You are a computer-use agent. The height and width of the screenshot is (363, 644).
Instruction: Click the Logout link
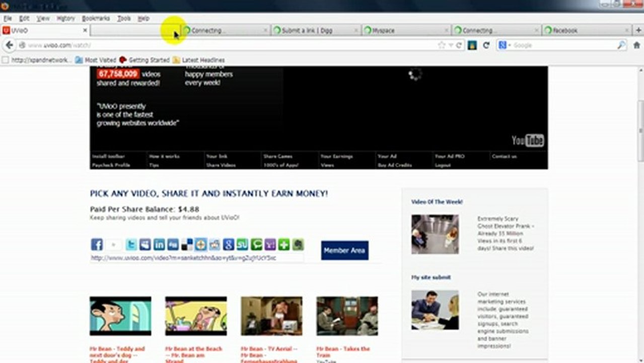click(443, 165)
